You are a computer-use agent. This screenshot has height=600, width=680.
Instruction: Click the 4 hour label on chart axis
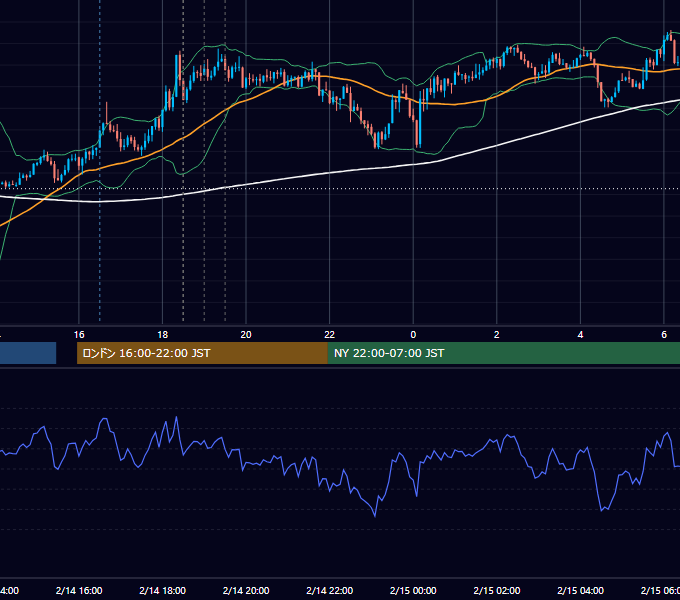(580, 335)
